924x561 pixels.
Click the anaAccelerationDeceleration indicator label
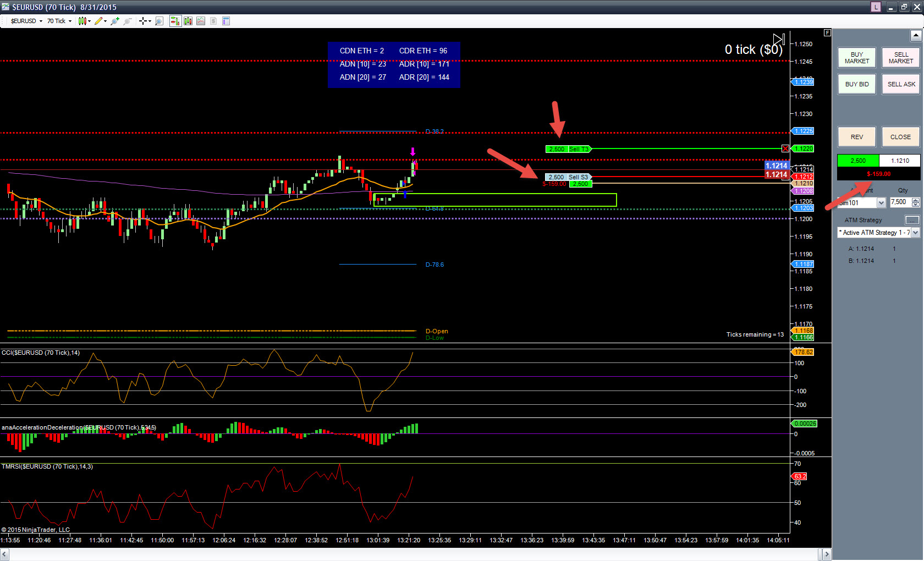coord(79,427)
